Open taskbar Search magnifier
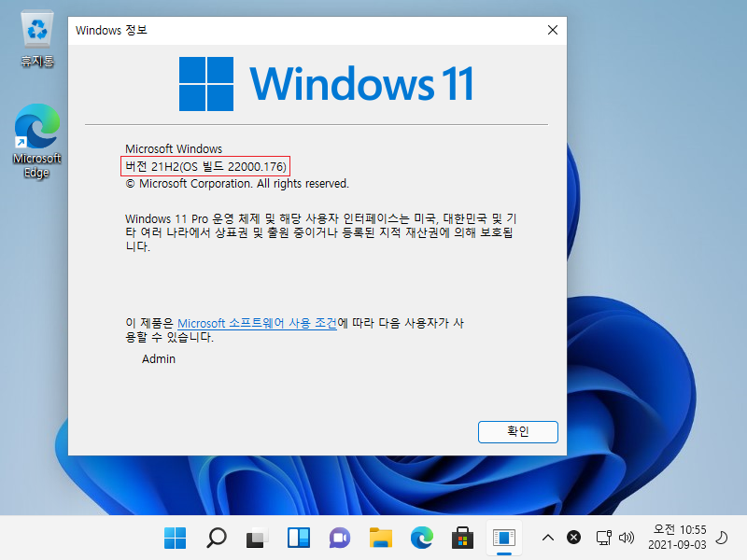The width and height of the screenshot is (747, 560). coord(217,539)
